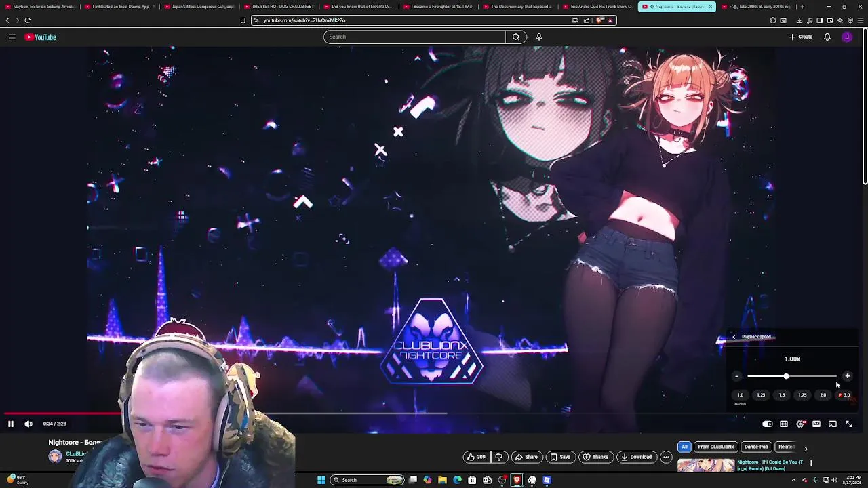Open YouTube notifications bell

pos(827,37)
